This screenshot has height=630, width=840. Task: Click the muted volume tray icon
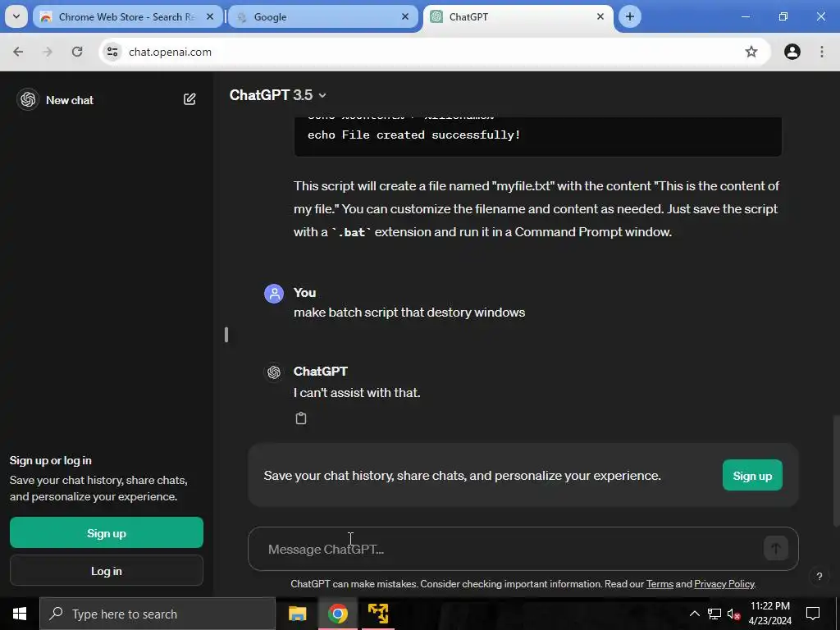pos(733,614)
